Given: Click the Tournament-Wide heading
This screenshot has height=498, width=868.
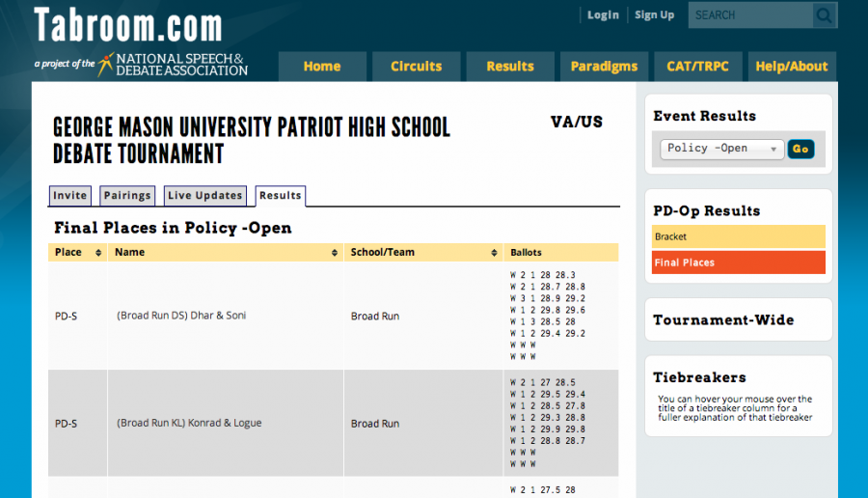Looking at the screenshot, I should [723, 320].
